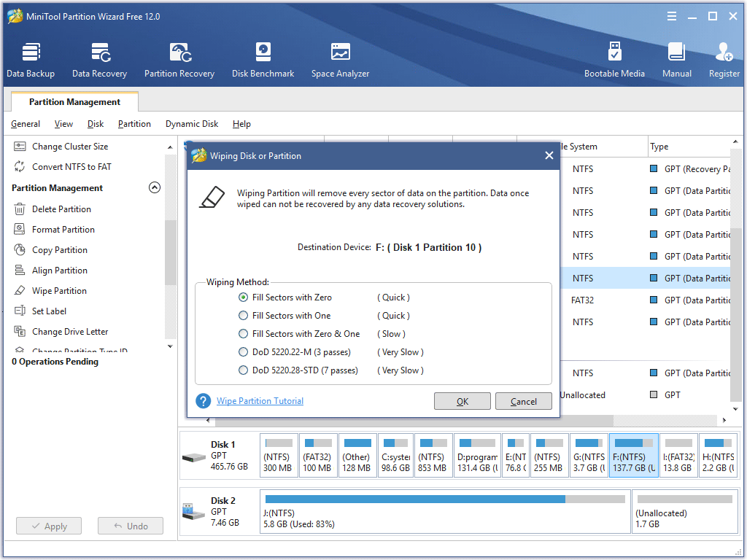Click the Undo button
Screen dimensions: 747x560
click(131, 526)
